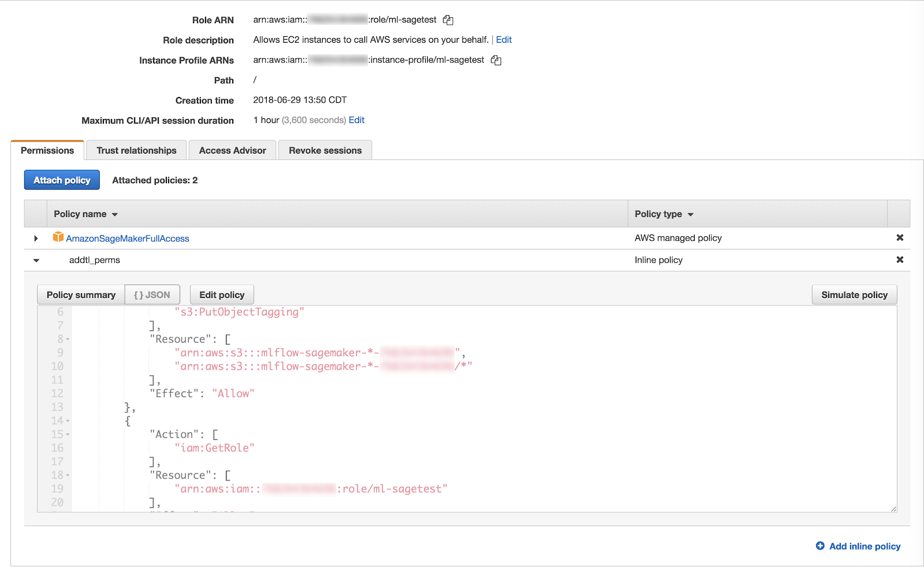This screenshot has width=924, height=567.
Task: Expand the AmazonSageMakerFullAccess policy row
Action: 36,238
